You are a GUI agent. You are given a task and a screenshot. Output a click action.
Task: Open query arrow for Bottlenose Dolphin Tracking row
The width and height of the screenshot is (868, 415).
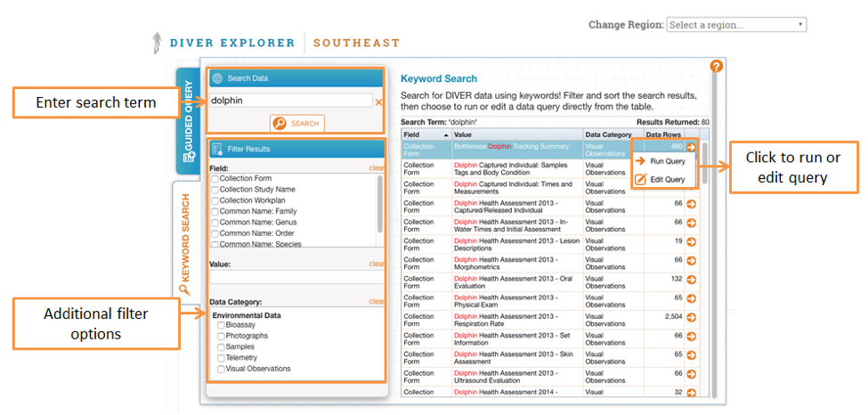(x=691, y=147)
